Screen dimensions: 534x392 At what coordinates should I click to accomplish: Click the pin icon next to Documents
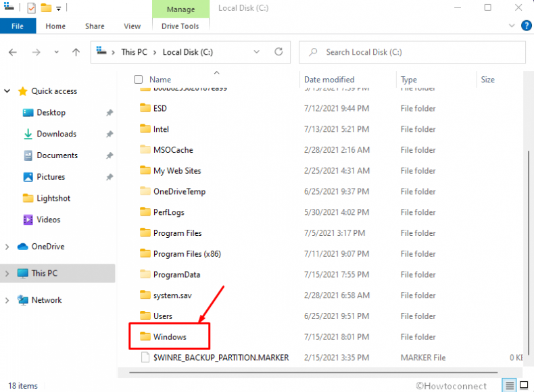coord(110,155)
